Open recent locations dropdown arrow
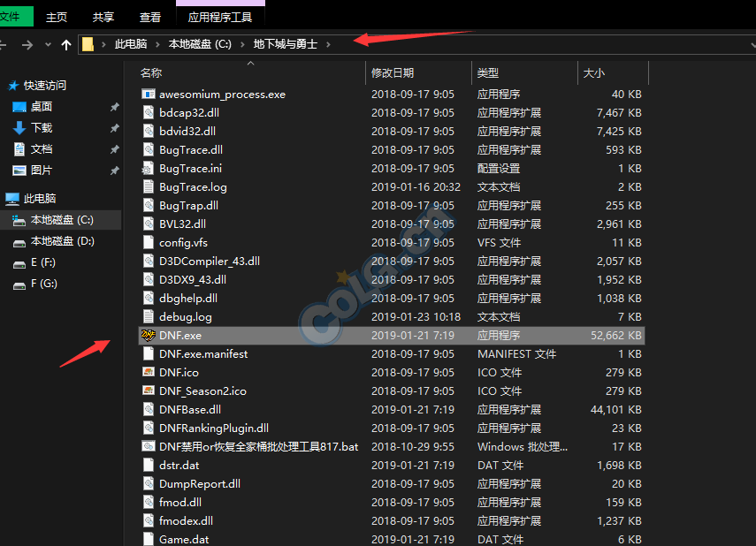This screenshot has width=756, height=546. [x=48, y=45]
